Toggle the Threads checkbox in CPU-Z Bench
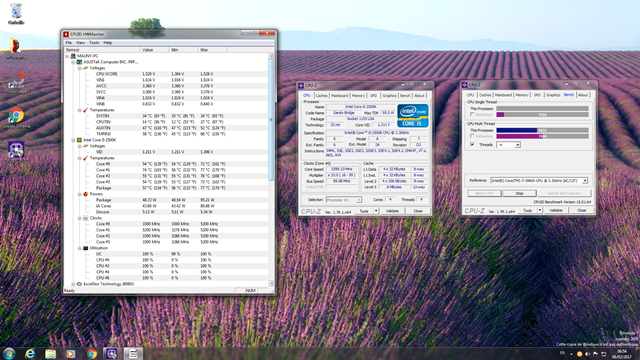Image resolution: width=640 pixels, height=360 pixels. pos(472,144)
